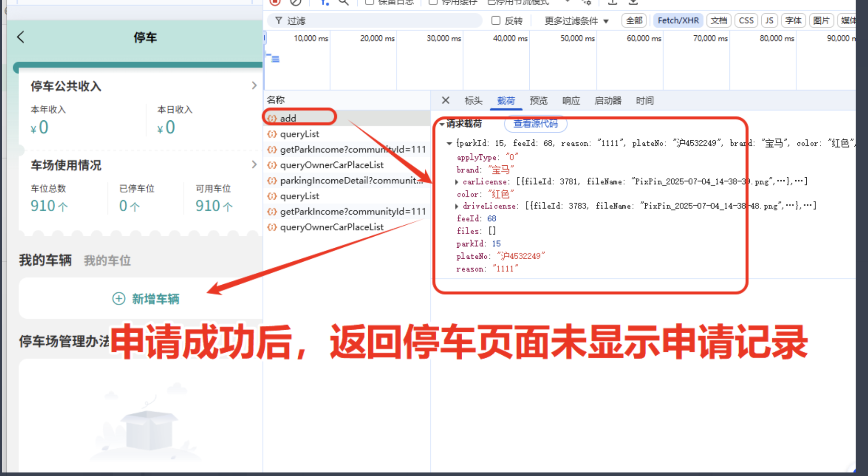Switch to the 预览 tab

click(538, 100)
